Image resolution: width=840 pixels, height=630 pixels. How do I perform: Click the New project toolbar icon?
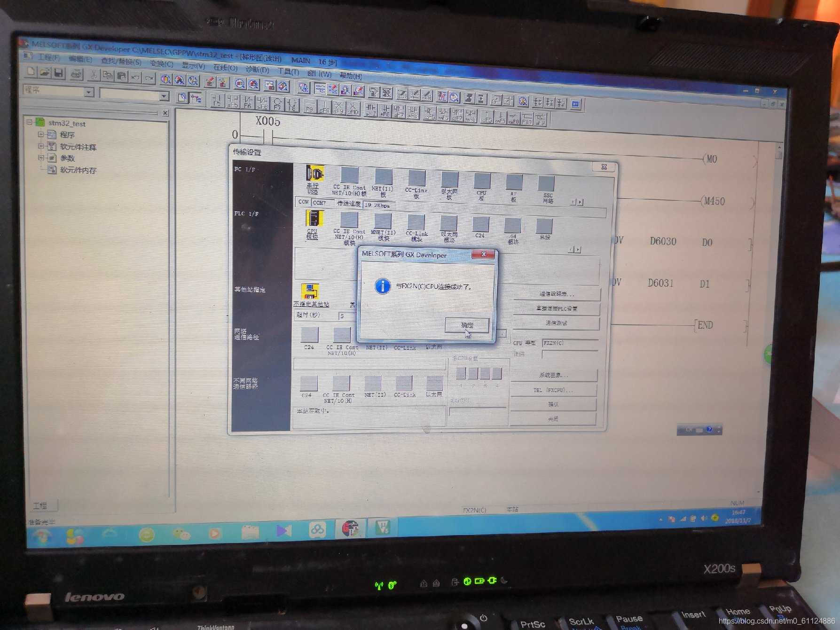point(31,71)
